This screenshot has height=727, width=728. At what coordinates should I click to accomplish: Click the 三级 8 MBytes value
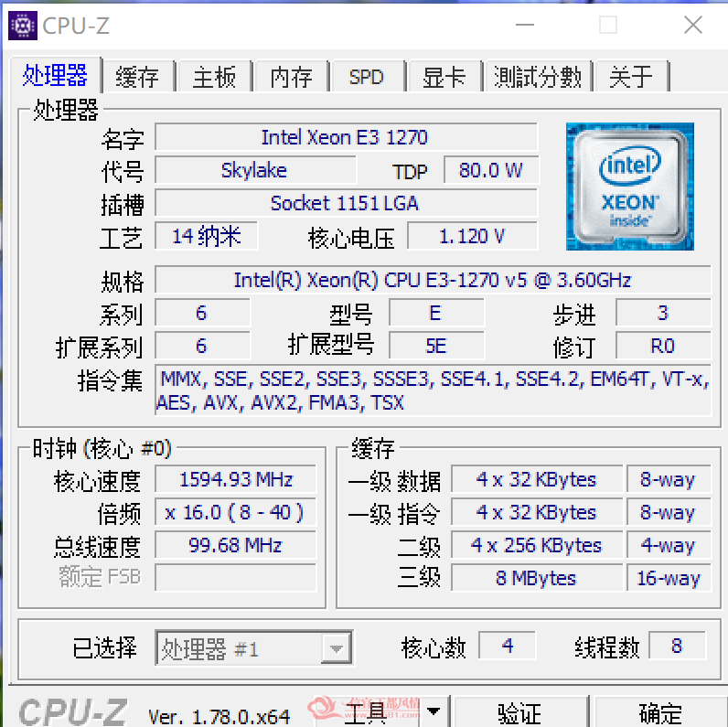(x=537, y=578)
